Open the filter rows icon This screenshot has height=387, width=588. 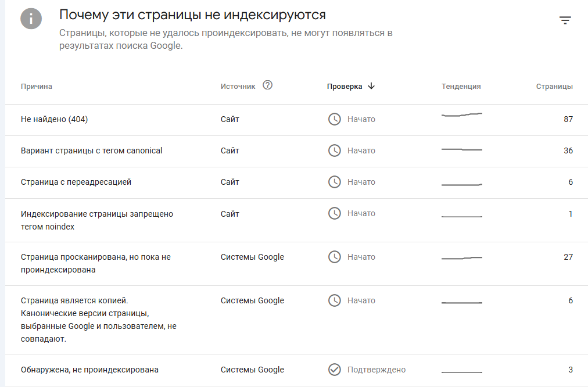pyautogui.click(x=565, y=20)
